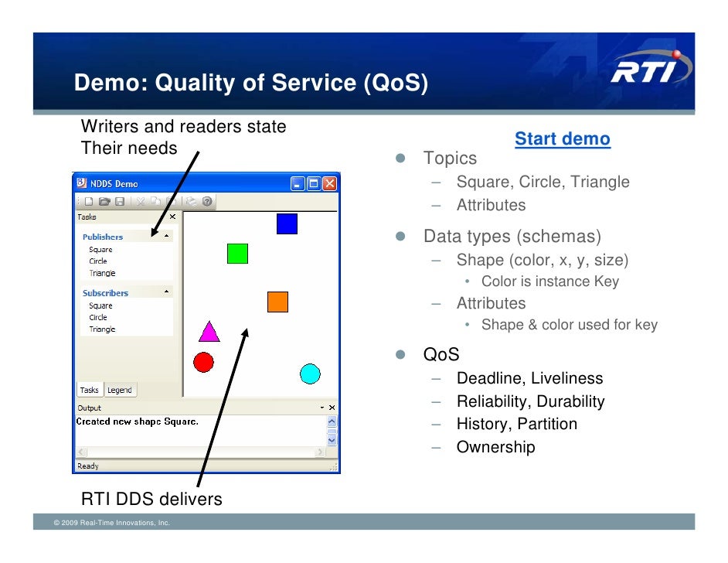Click 'Shape (color, x, y, size)' text
Viewport: 728px width, 563px height.
[x=543, y=260]
